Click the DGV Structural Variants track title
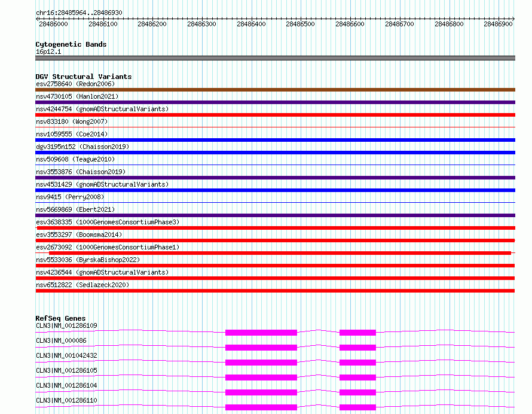Viewport: 532px width, 414px height. point(84,77)
